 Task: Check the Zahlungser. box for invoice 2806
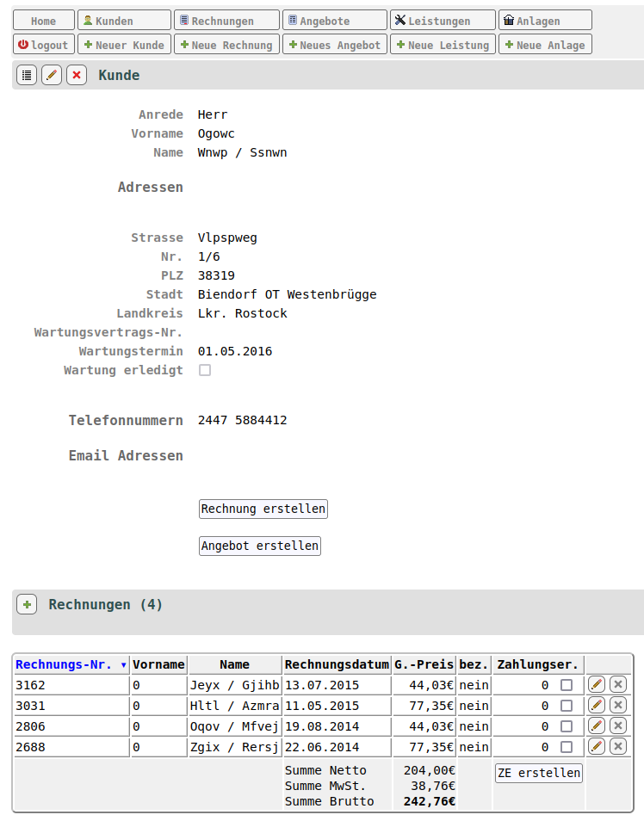pyautogui.click(x=567, y=726)
